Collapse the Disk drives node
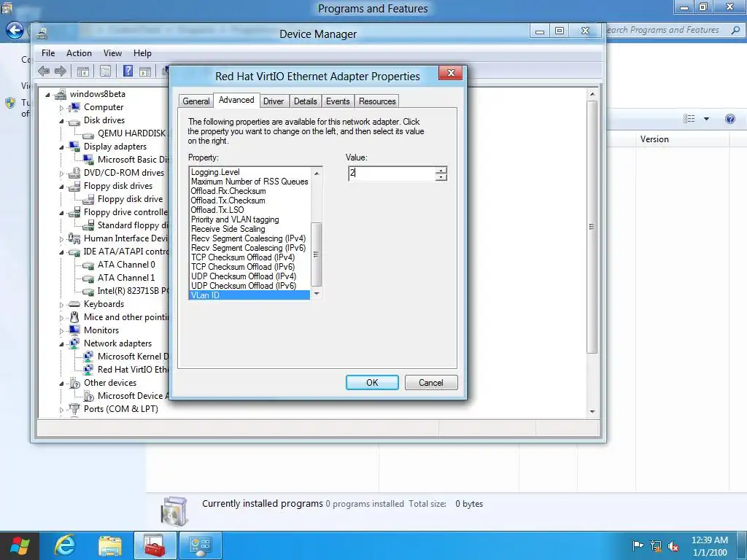 coord(61,121)
